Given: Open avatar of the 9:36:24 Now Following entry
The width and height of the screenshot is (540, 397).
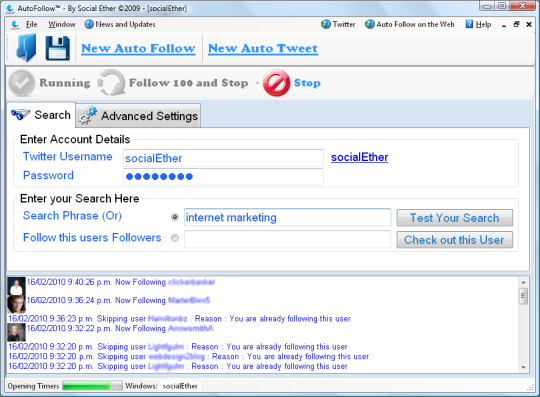Looking at the screenshot, I should coord(16,304).
